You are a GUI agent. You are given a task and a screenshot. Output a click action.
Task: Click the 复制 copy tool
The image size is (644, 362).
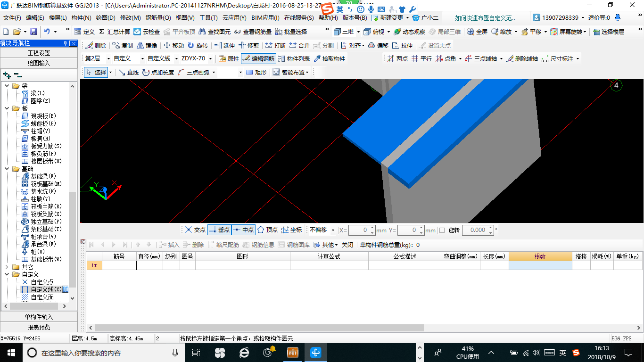[123, 46]
